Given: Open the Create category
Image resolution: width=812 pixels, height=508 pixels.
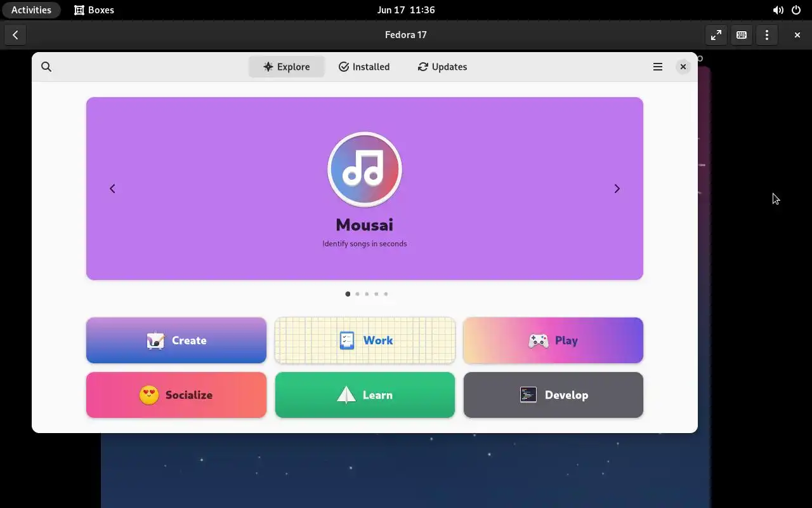Looking at the screenshot, I should (x=176, y=340).
